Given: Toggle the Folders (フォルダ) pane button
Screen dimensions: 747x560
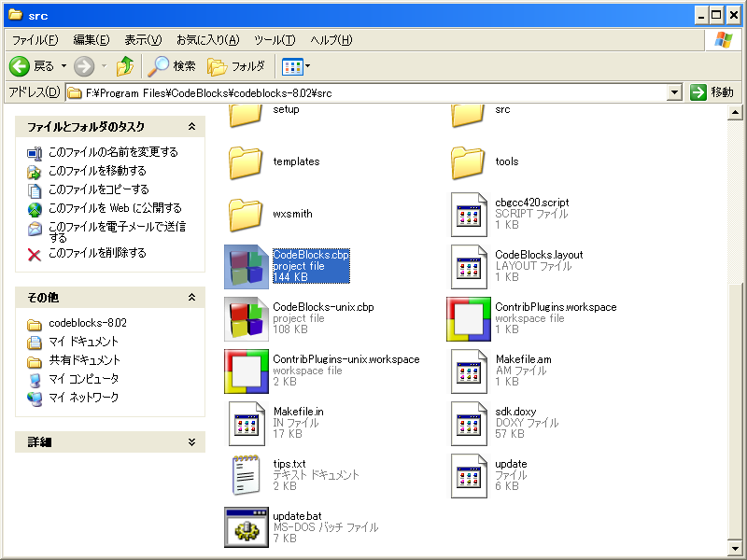Looking at the screenshot, I should coord(236,66).
